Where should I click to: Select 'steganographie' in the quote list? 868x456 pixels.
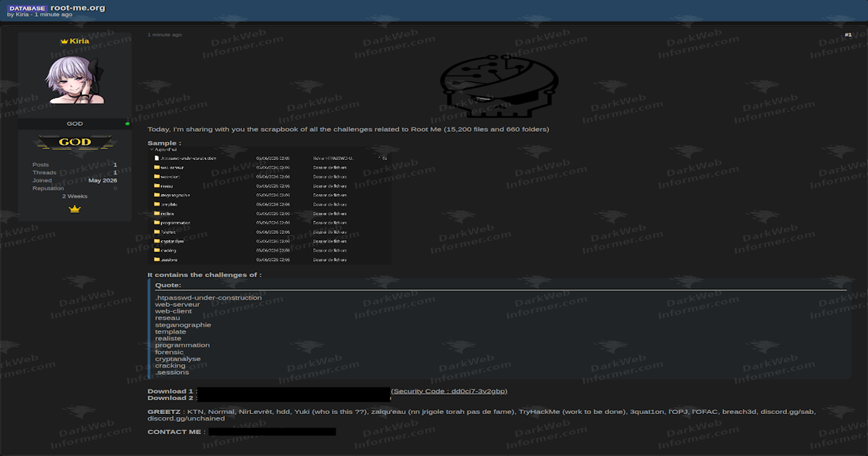[183, 325]
